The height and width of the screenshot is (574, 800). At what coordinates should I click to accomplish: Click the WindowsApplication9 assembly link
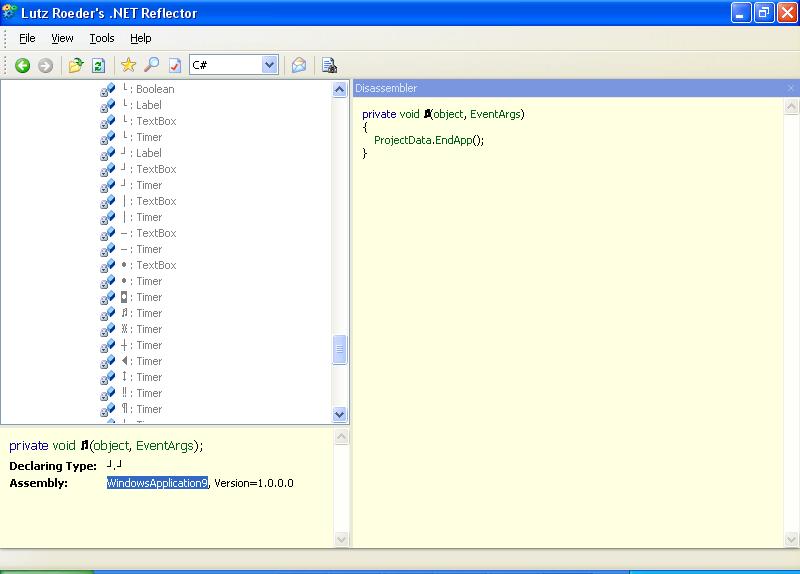pyautogui.click(x=157, y=483)
